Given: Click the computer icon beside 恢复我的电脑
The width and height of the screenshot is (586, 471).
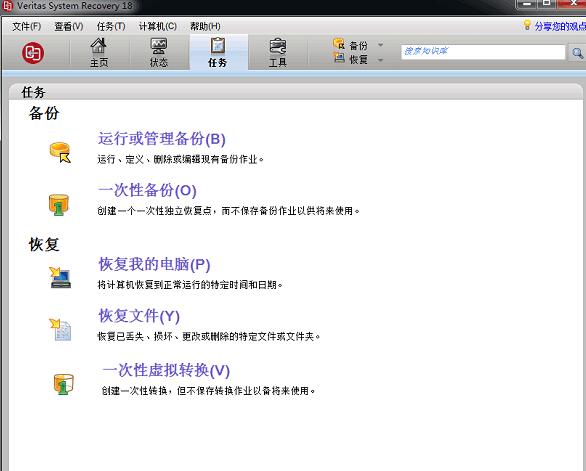Looking at the screenshot, I should [60, 277].
